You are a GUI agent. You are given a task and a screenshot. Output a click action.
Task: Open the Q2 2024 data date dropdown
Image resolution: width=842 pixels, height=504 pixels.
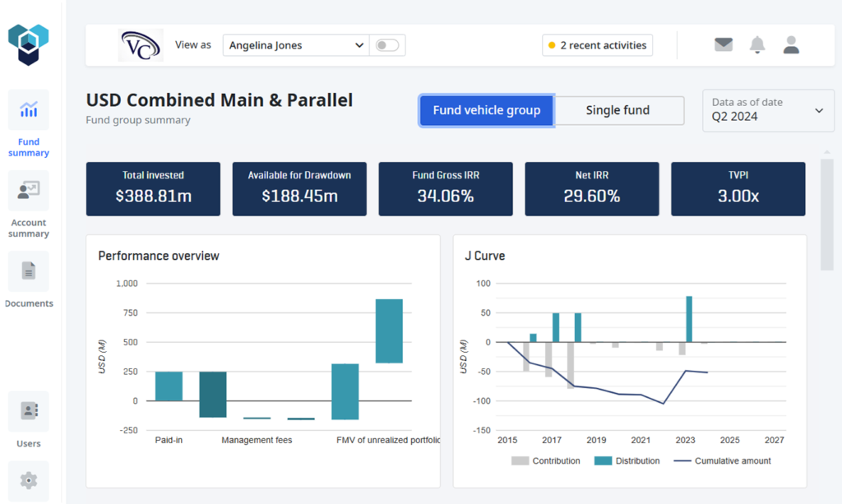pyautogui.click(x=767, y=111)
